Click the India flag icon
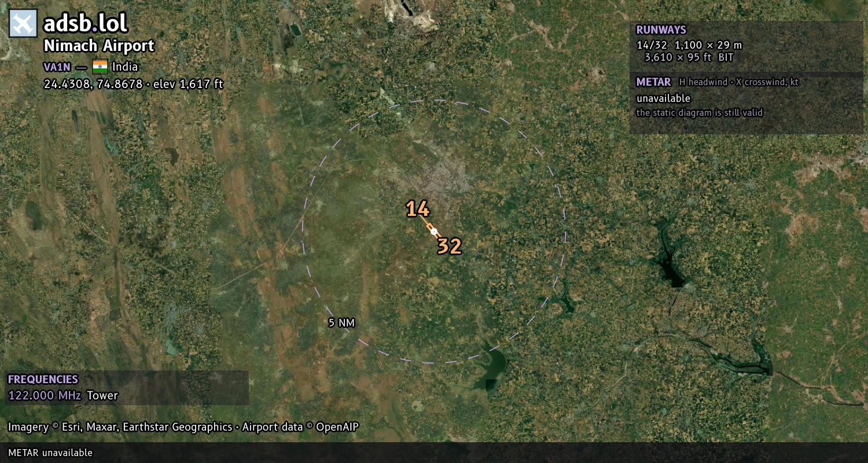The height and width of the screenshot is (463, 868). pos(100,66)
